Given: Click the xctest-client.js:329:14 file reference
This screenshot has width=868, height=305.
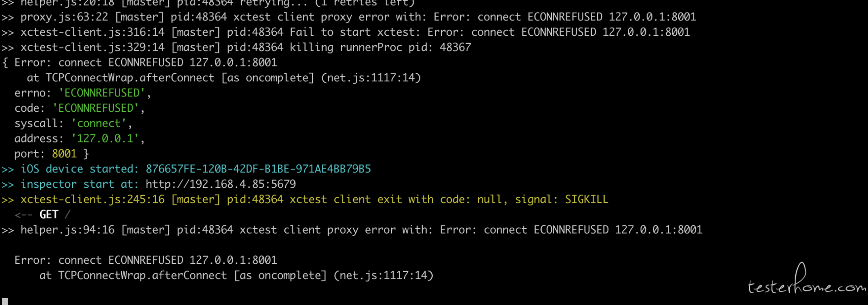Looking at the screenshot, I should coord(93,48).
